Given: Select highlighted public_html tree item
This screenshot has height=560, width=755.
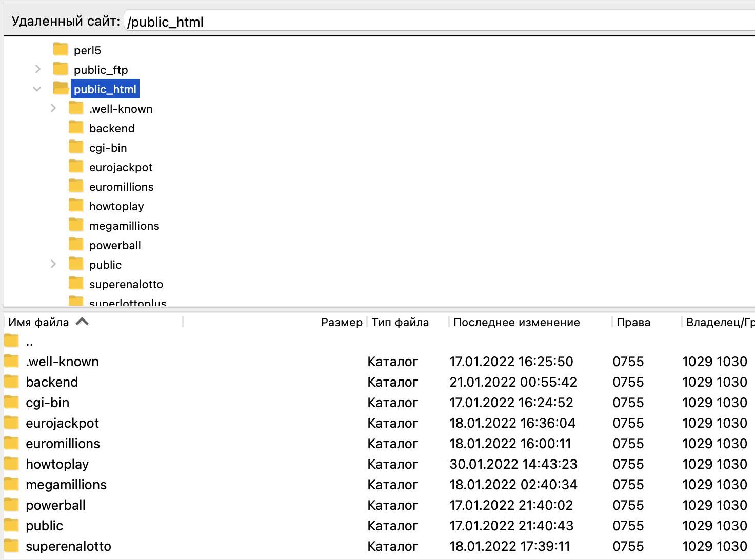Looking at the screenshot, I should click(105, 89).
